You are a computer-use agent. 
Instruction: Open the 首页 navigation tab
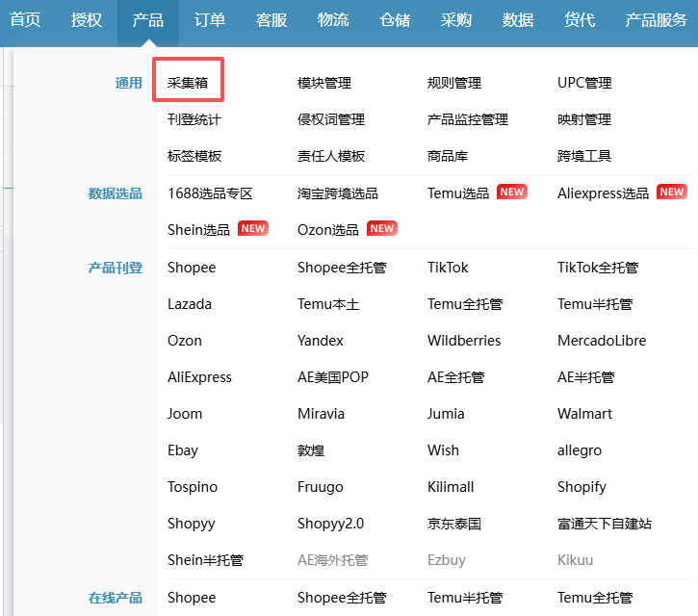coord(25,20)
